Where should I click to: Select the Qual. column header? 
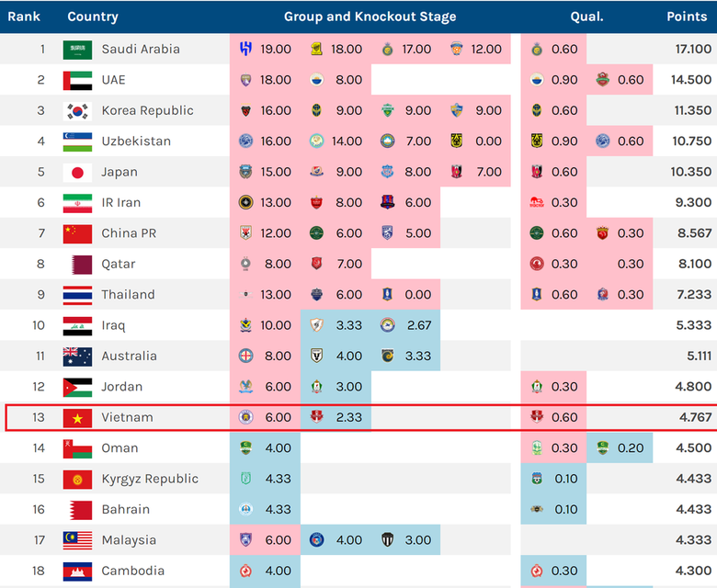(x=586, y=17)
